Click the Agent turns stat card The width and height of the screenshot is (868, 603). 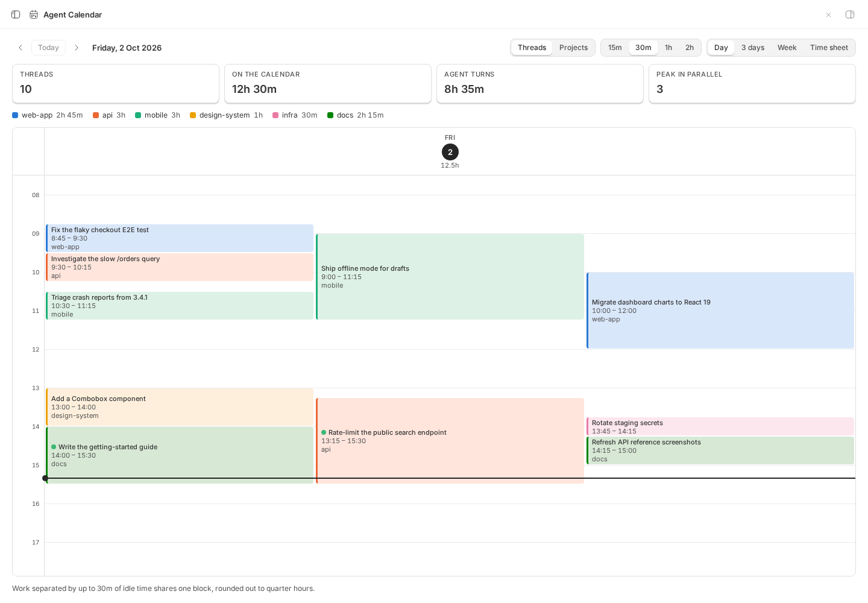(x=540, y=84)
